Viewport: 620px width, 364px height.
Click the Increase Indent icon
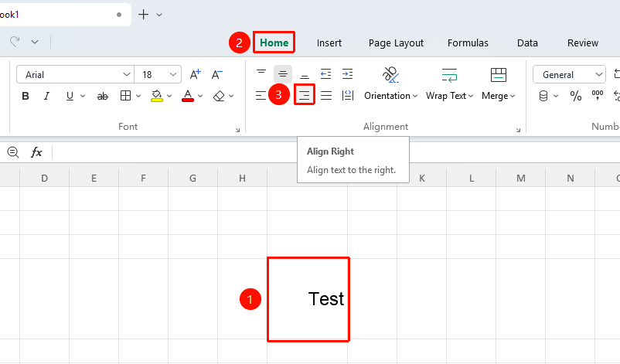(x=348, y=74)
